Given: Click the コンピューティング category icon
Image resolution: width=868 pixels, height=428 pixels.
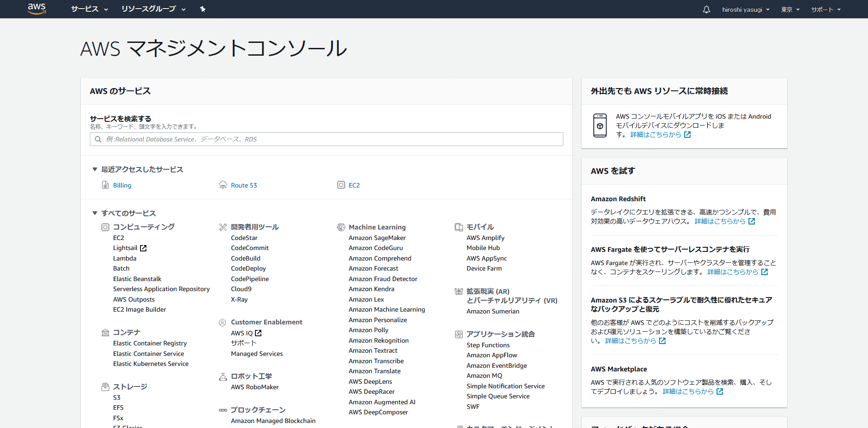Looking at the screenshot, I should (105, 227).
